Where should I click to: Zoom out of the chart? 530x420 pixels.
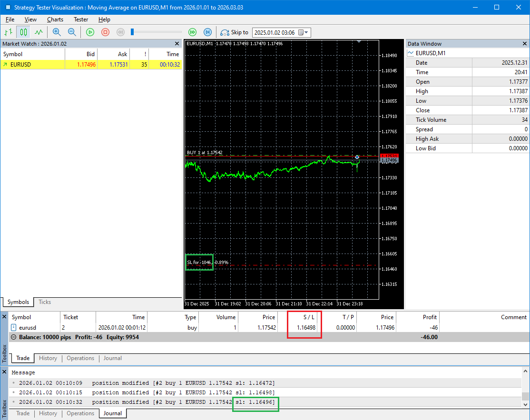[72, 32]
